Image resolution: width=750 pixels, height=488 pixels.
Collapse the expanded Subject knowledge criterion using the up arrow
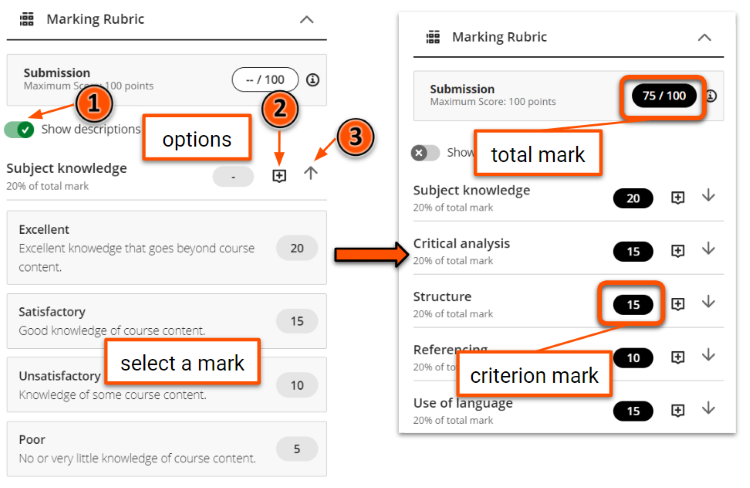tap(311, 174)
